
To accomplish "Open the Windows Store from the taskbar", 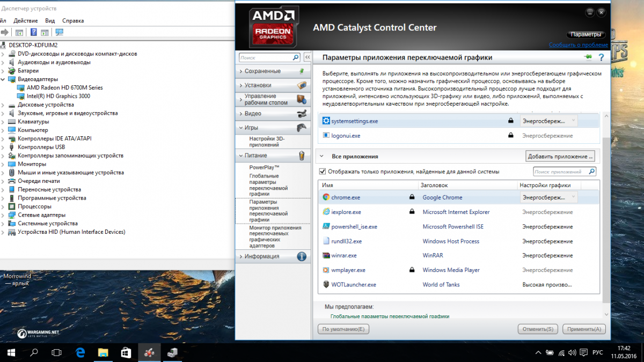I will (127, 352).
